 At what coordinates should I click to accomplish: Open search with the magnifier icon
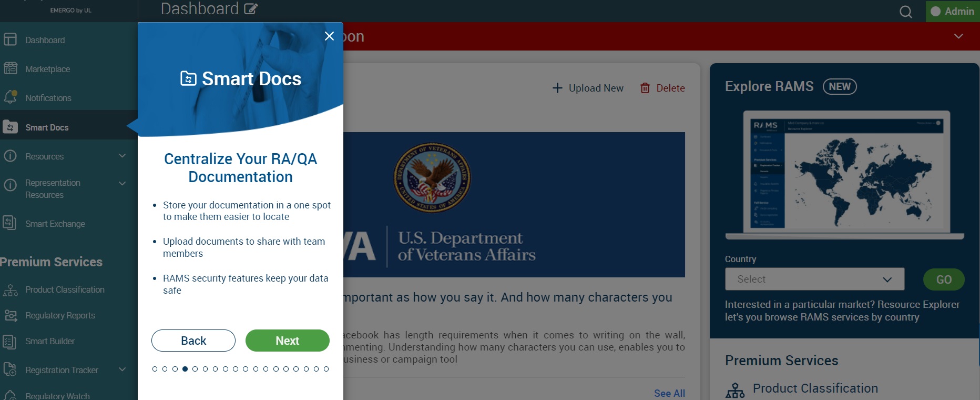click(x=905, y=12)
